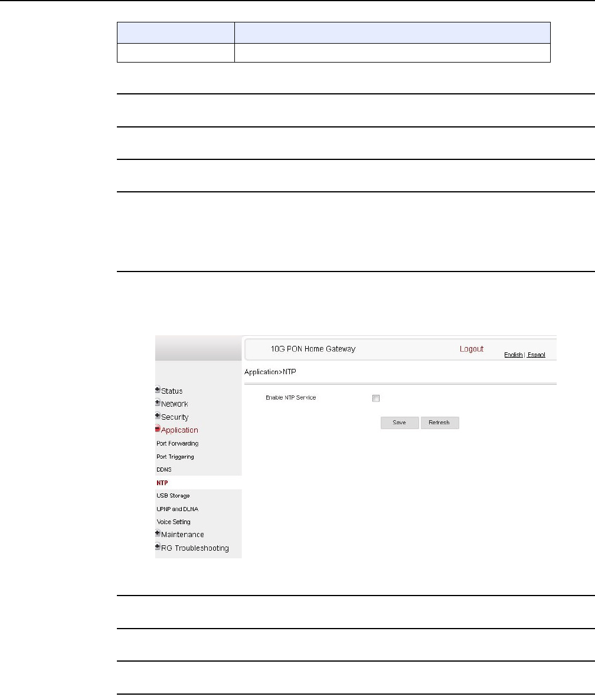Expand the RG Troubleshooting section
The image size is (595, 700).
[195, 548]
